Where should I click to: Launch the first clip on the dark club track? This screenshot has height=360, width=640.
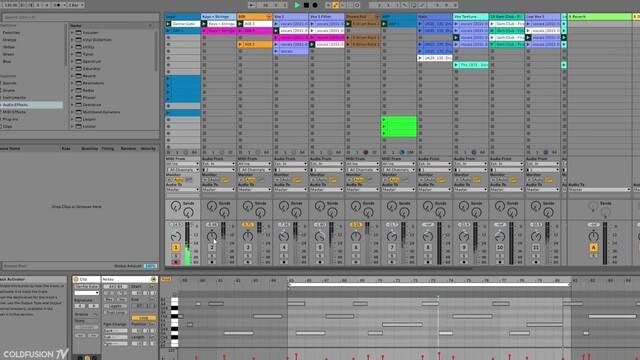(x=492, y=24)
